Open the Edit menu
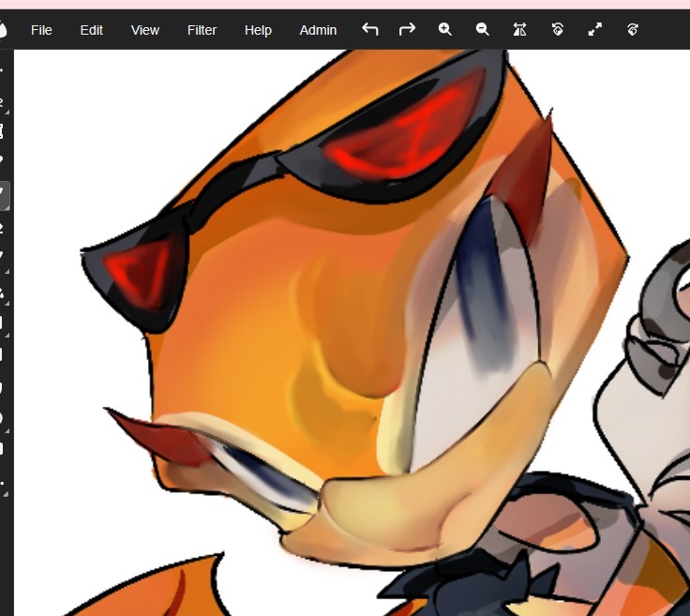 tap(91, 30)
